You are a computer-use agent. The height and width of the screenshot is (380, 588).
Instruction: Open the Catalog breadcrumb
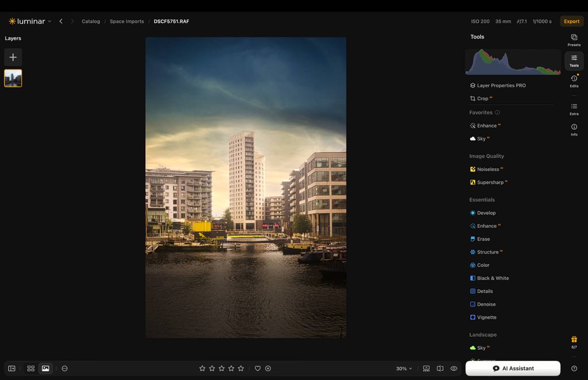click(91, 21)
